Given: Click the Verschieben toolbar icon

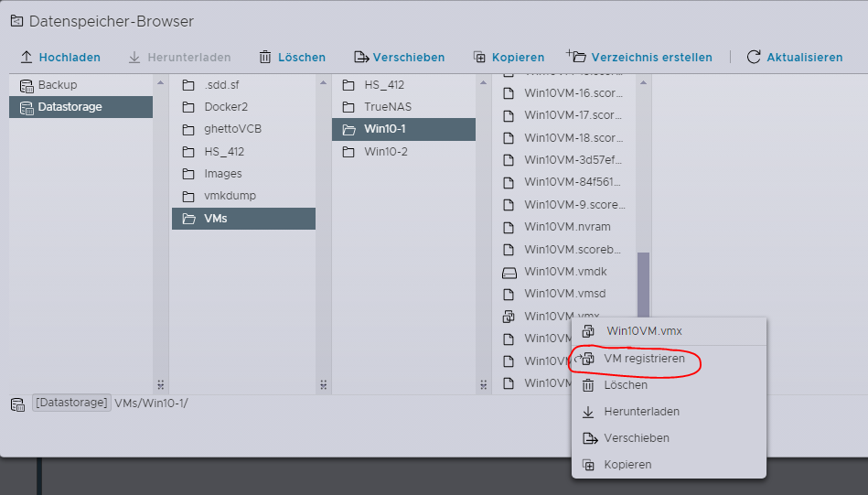Looking at the screenshot, I should tap(361, 57).
